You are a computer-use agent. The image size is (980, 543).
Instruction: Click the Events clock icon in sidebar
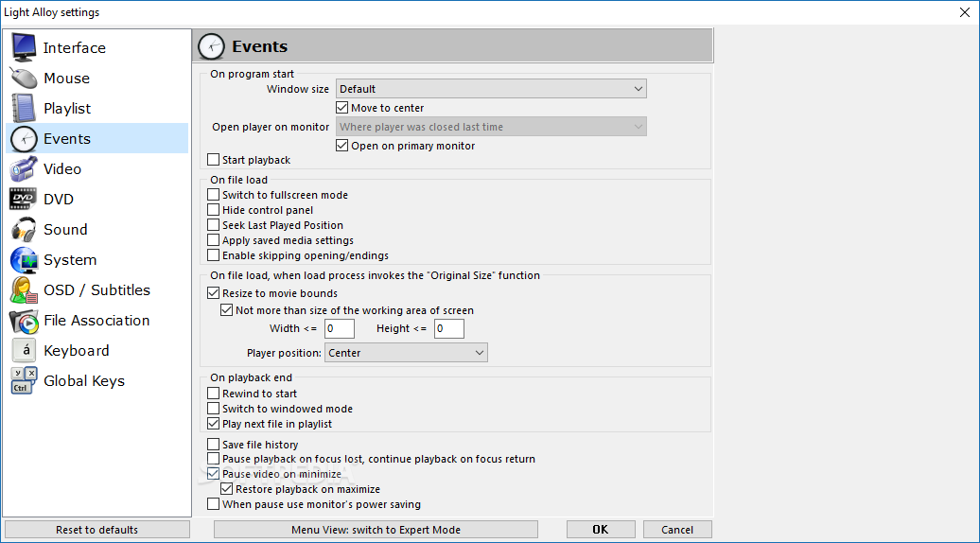point(24,139)
